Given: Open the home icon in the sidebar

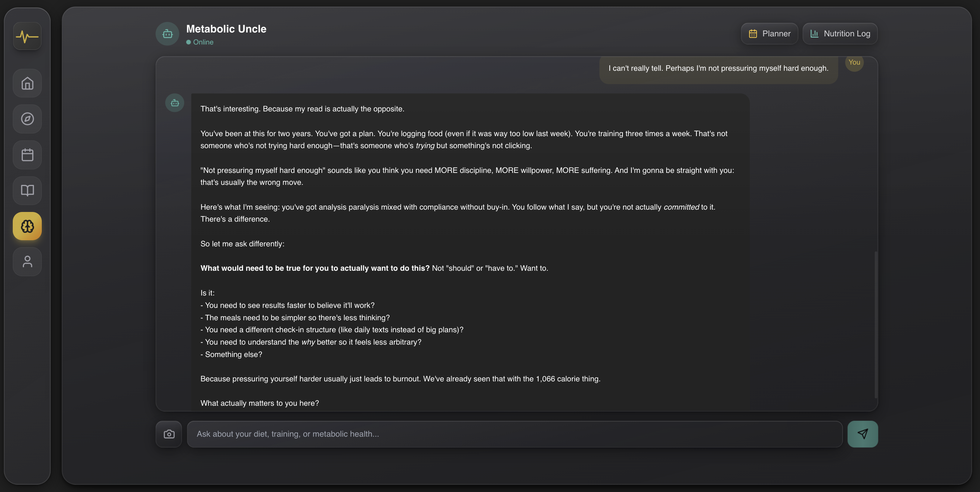Looking at the screenshot, I should [x=27, y=83].
